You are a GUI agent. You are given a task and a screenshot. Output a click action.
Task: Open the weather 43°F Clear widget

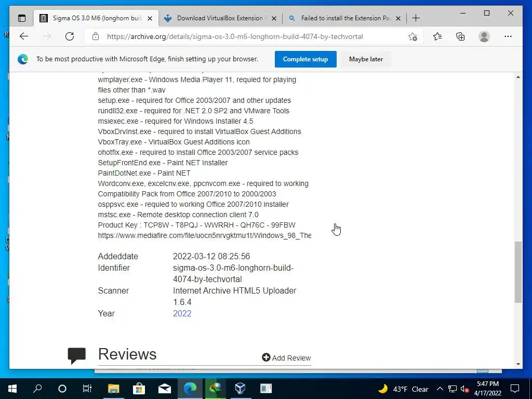(x=403, y=389)
